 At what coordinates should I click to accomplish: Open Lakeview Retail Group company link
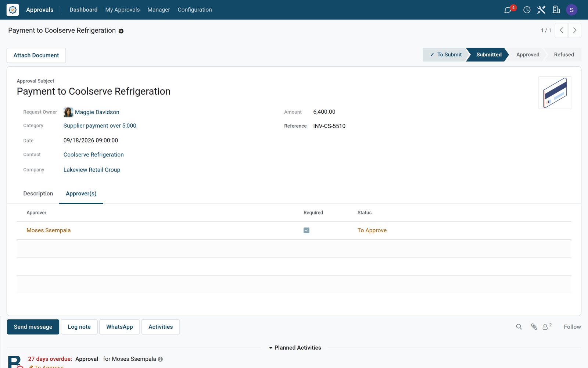[x=92, y=170]
